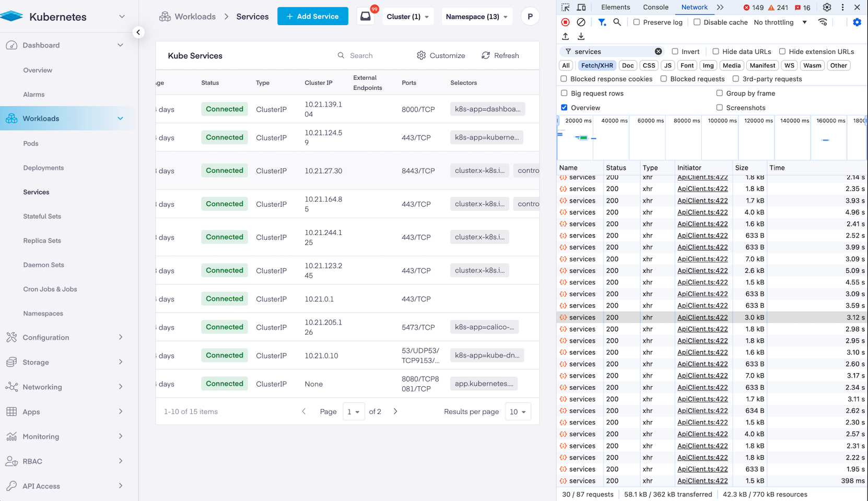Open the Cluster (1) dropdown
The width and height of the screenshot is (868, 501).
tap(407, 17)
